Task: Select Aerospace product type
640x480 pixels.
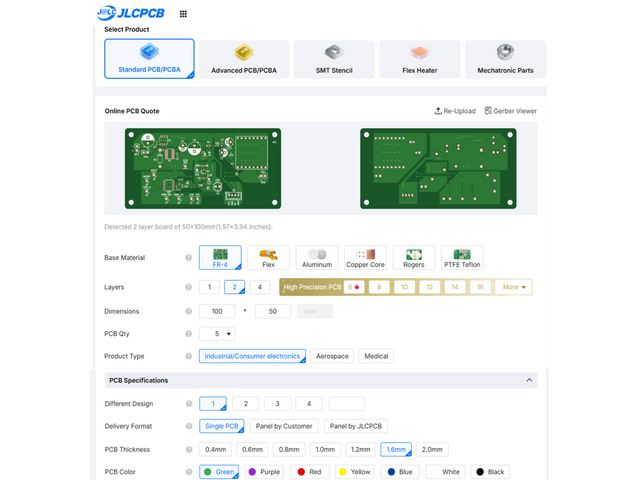Action: 332,356
